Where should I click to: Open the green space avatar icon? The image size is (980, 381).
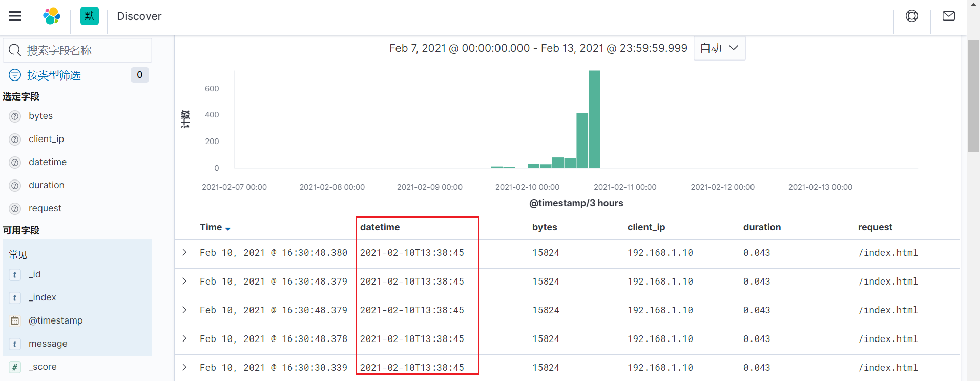(x=90, y=16)
